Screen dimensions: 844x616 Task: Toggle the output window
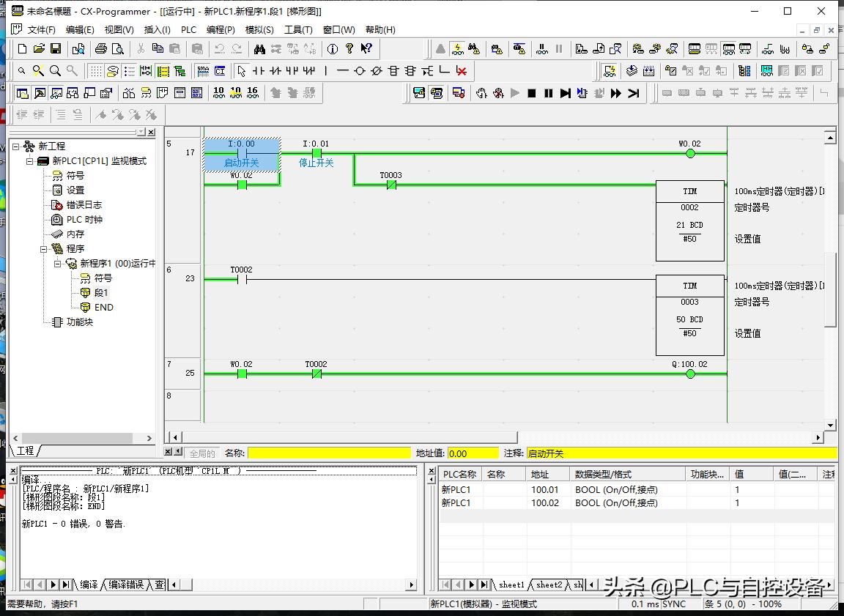point(40,93)
